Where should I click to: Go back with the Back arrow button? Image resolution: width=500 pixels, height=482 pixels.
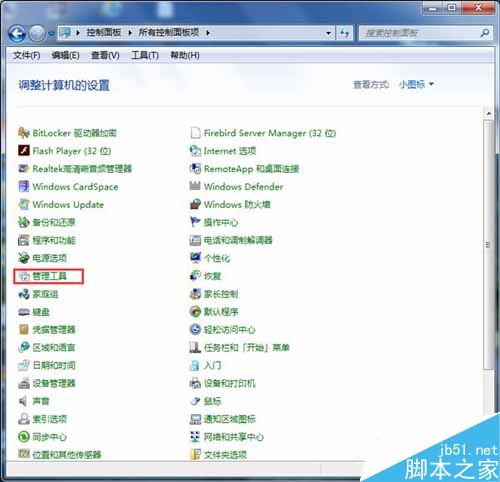pos(17,33)
